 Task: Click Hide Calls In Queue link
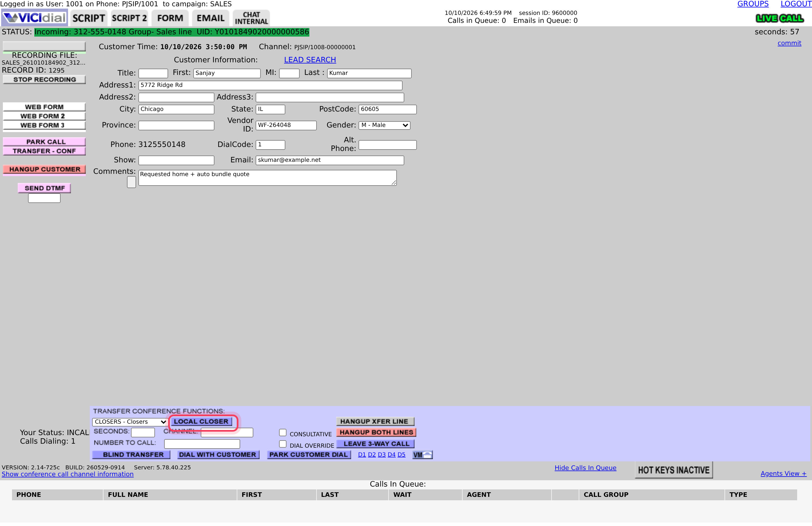(x=586, y=468)
